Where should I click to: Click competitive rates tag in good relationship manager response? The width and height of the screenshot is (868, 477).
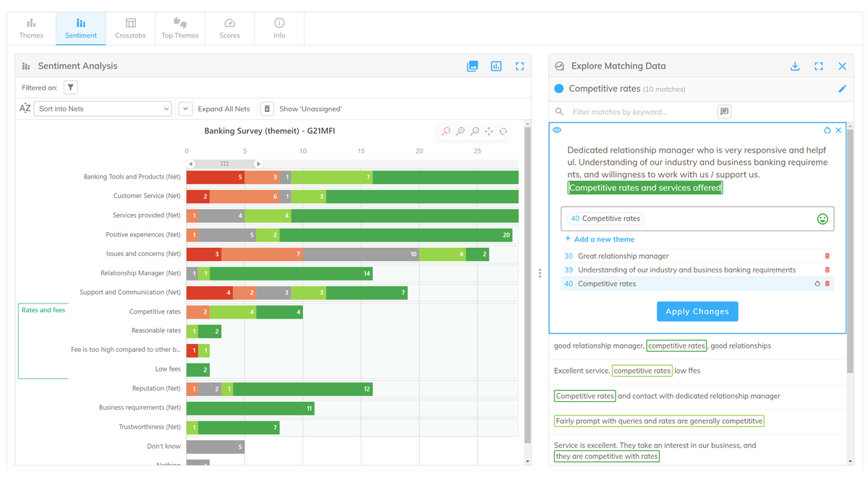tap(676, 345)
